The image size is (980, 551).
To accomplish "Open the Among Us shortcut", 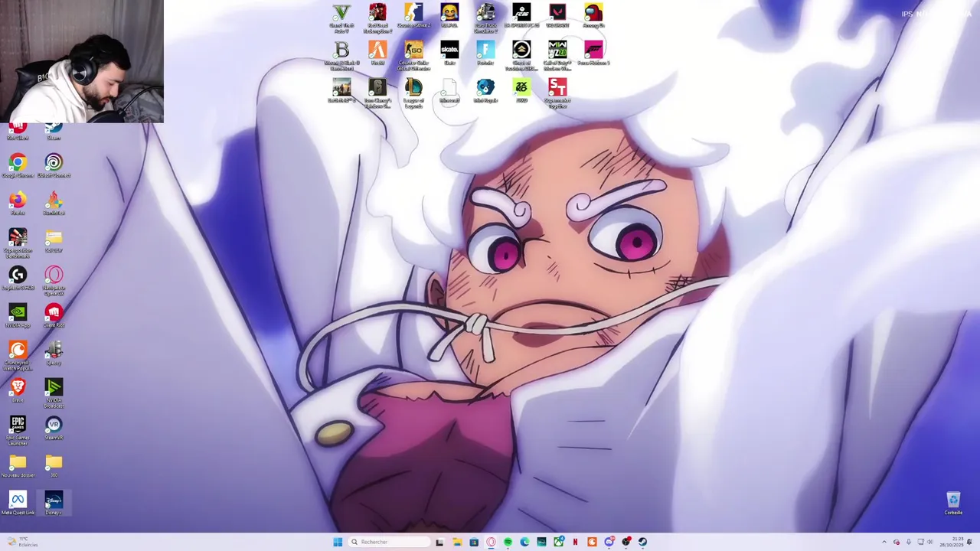I will click(x=593, y=17).
